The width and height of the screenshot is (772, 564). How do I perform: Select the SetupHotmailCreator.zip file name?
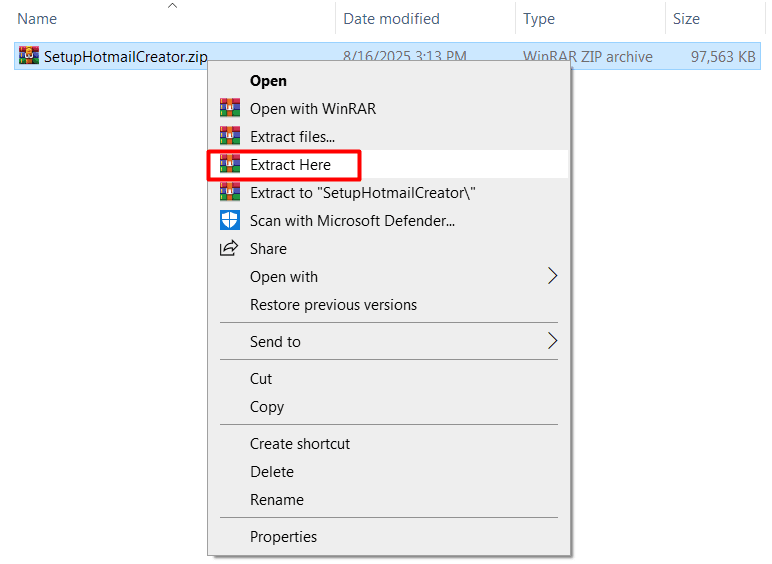[x=126, y=57]
